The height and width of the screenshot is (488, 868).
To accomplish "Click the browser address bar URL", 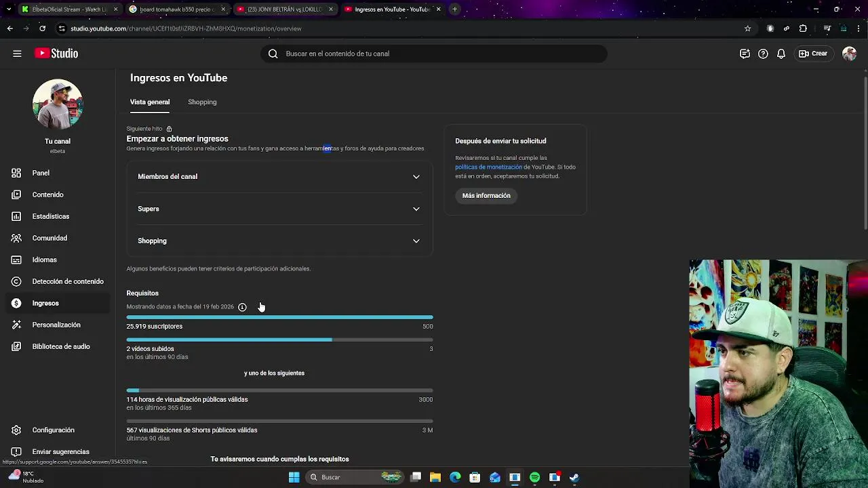I will pos(186,28).
